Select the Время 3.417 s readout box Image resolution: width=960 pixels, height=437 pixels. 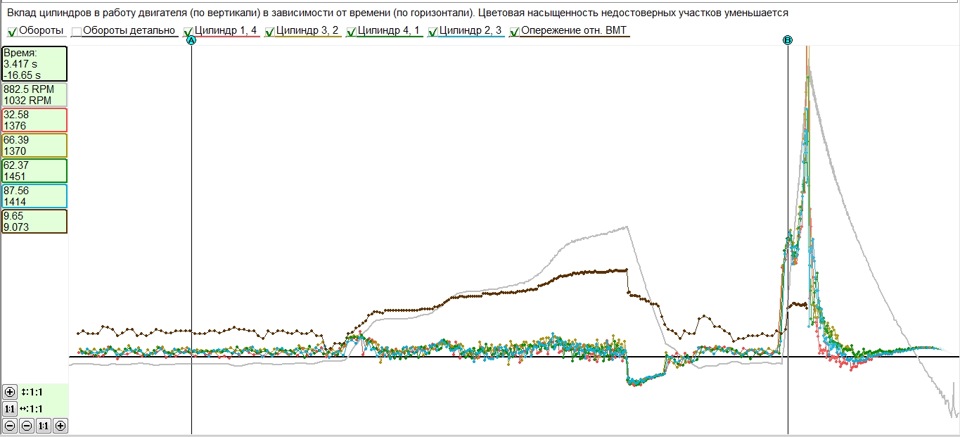(34, 64)
